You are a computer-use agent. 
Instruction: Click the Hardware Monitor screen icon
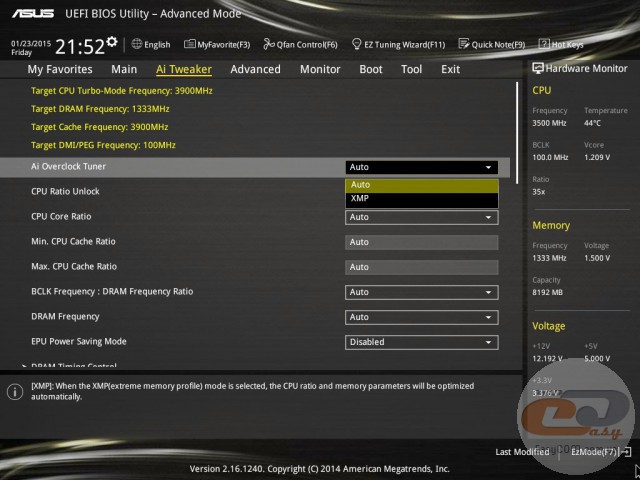pyautogui.click(x=538, y=68)
